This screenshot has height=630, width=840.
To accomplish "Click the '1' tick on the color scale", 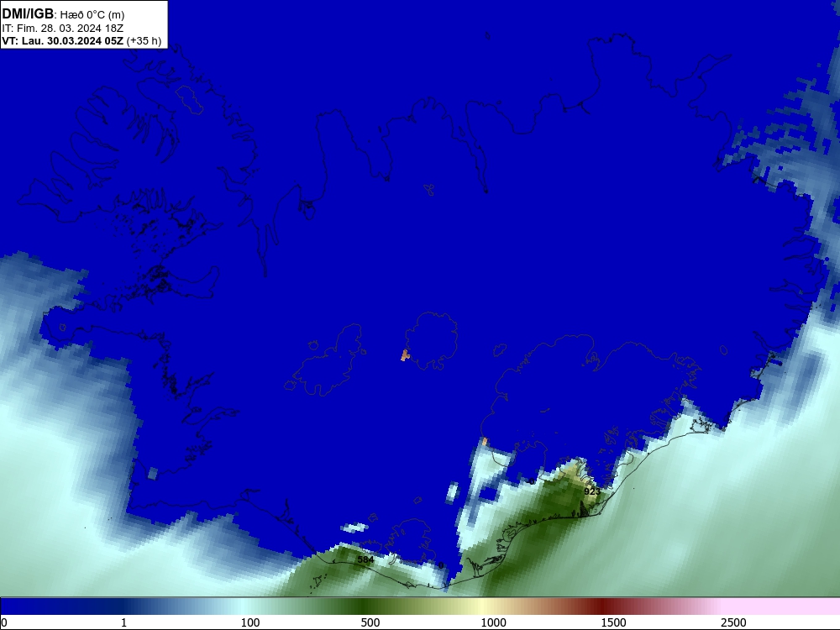I will pyautogui.click(x=123, y=622).
